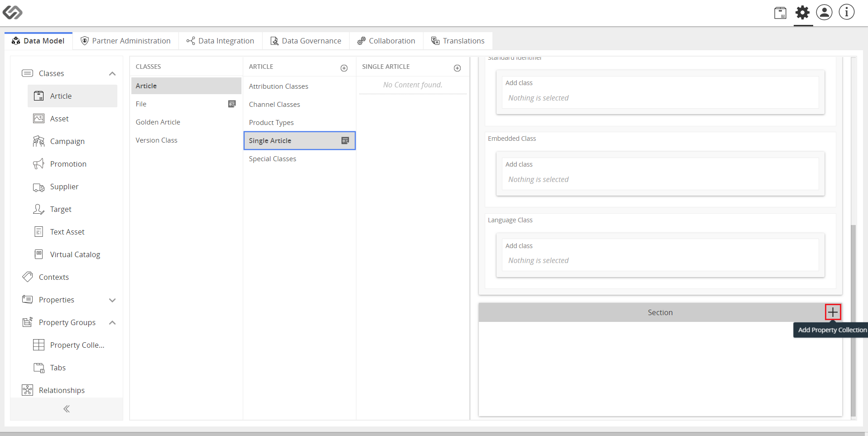Image resolution: width=868 pixels, height=436 pixels.
Task: Collapse the Property Groups section chevron
Action: pyautogui.click(x=112, y=323)
